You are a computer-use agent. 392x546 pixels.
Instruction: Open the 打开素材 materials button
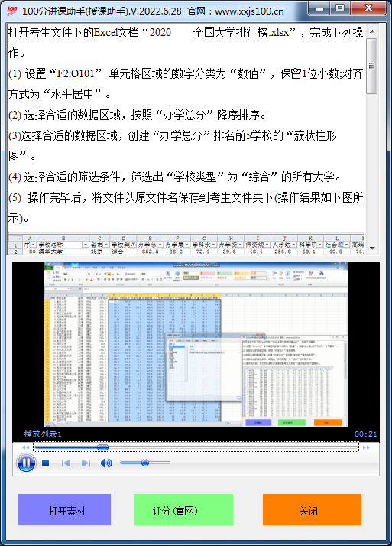65,509
